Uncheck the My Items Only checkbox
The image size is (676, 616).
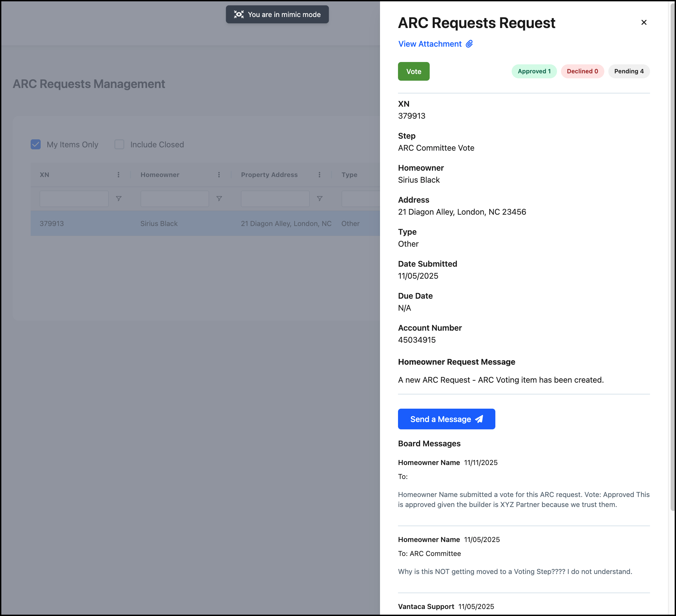36,145
